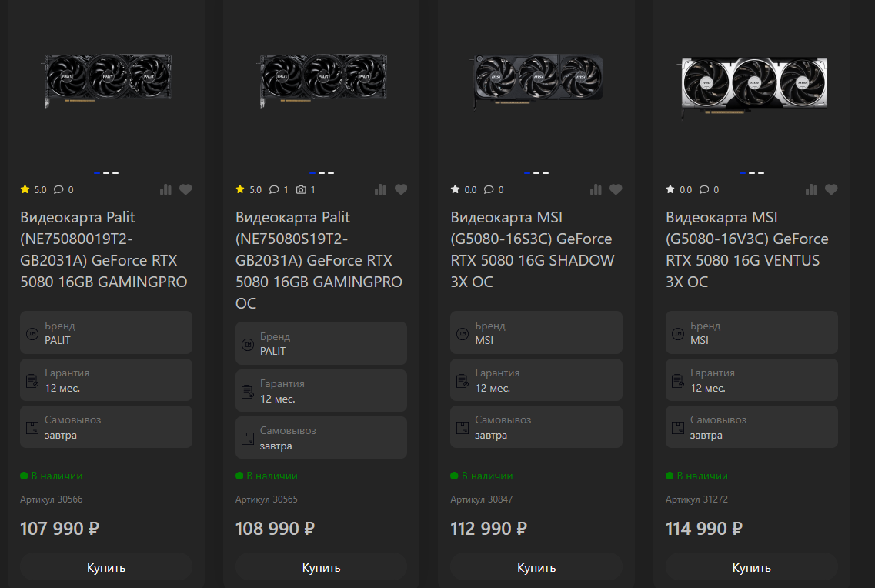Add MSI SHADOW 3X OC to comparison
This screenshot has width=875, height=588.
click(596, 189)
